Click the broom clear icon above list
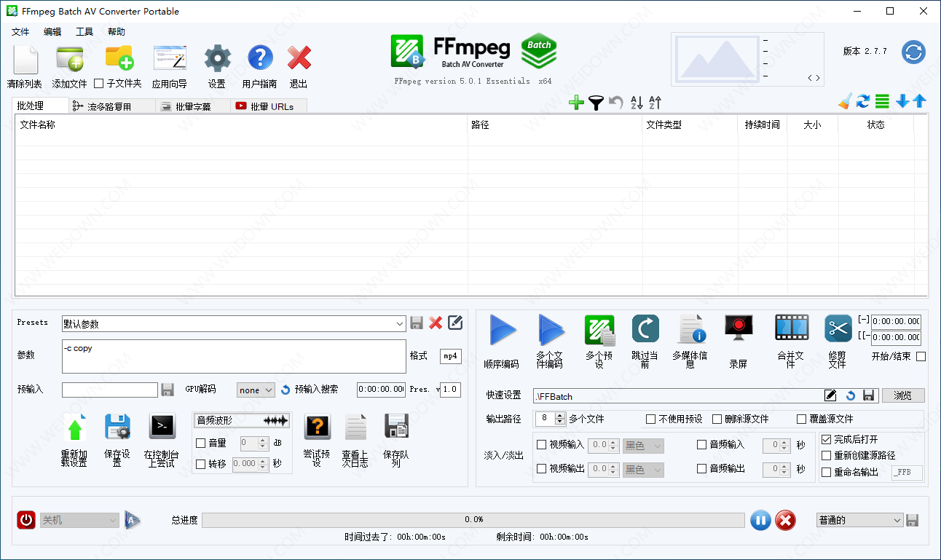This screenshot has height=560, width=941. click(845, 102)
